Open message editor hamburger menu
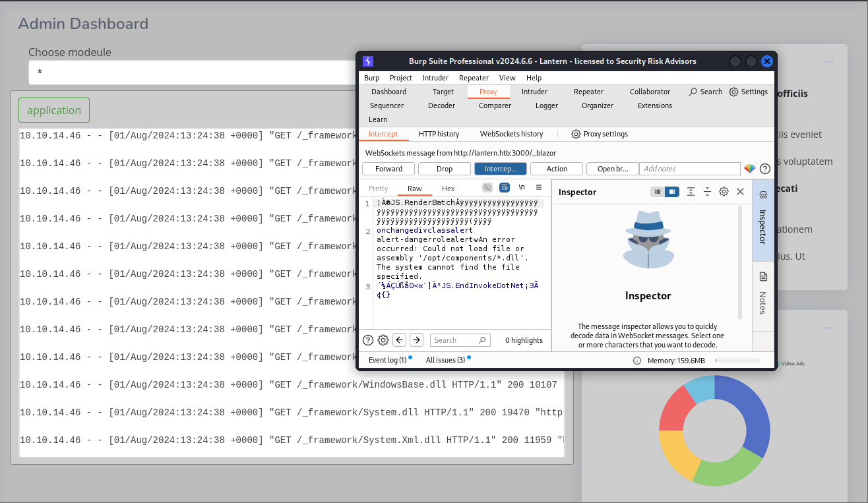The image size is (868, 503). [539, 188]
